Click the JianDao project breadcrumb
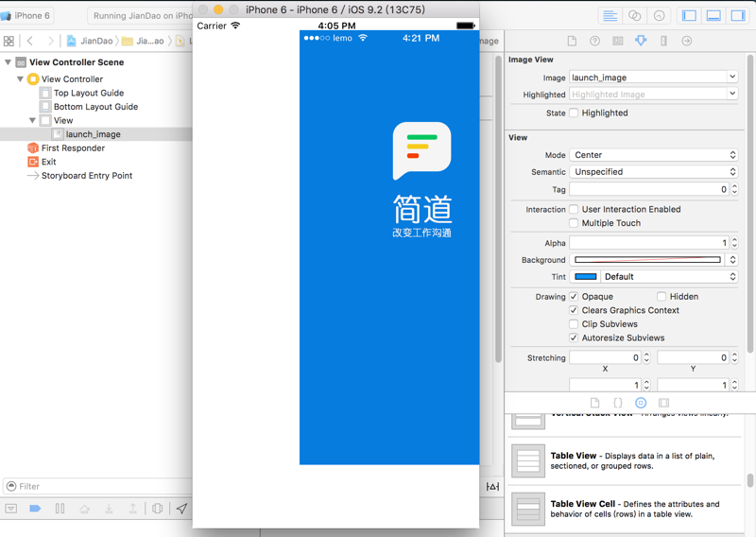The width and height of the screenshot is (756, 537). [90, 41]
